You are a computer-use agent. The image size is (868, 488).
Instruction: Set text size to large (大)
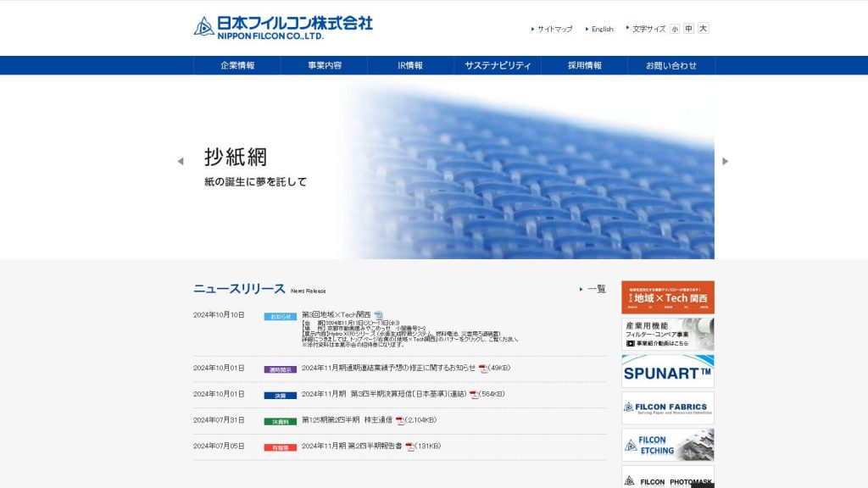click(x=704, y=29)
